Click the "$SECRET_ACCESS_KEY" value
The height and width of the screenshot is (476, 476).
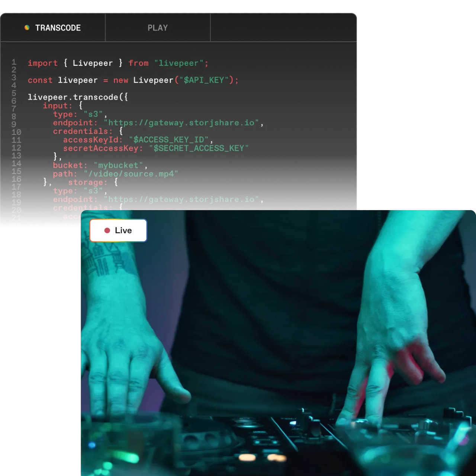point(200,148)
